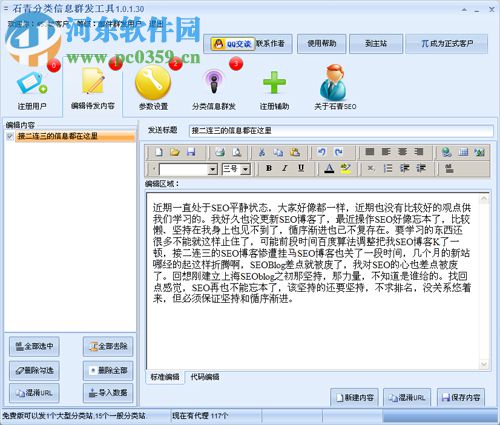500x425 pixels.
Task: Click the increase indent icon
Action: point(421,168)
